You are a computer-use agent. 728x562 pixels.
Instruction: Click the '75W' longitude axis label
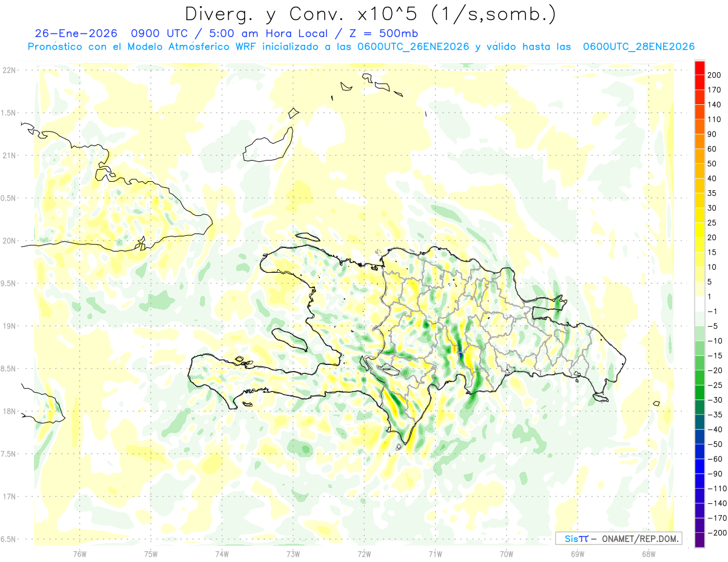click(x=151, y=553)
